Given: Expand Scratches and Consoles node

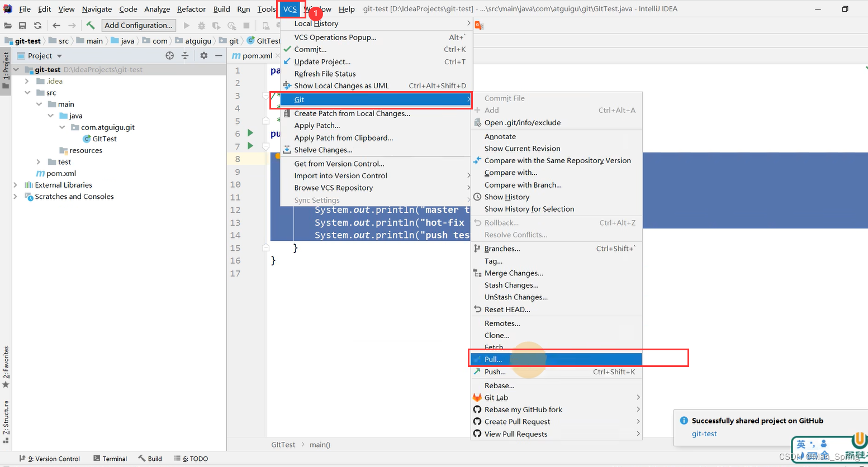Looking at the screenshot, I should (16, 197).
